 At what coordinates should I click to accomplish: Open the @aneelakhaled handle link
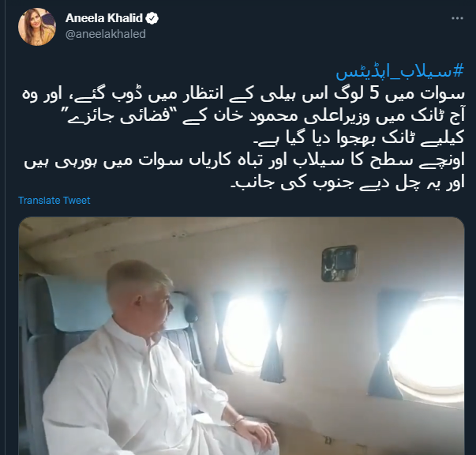(x=106, y=34)
